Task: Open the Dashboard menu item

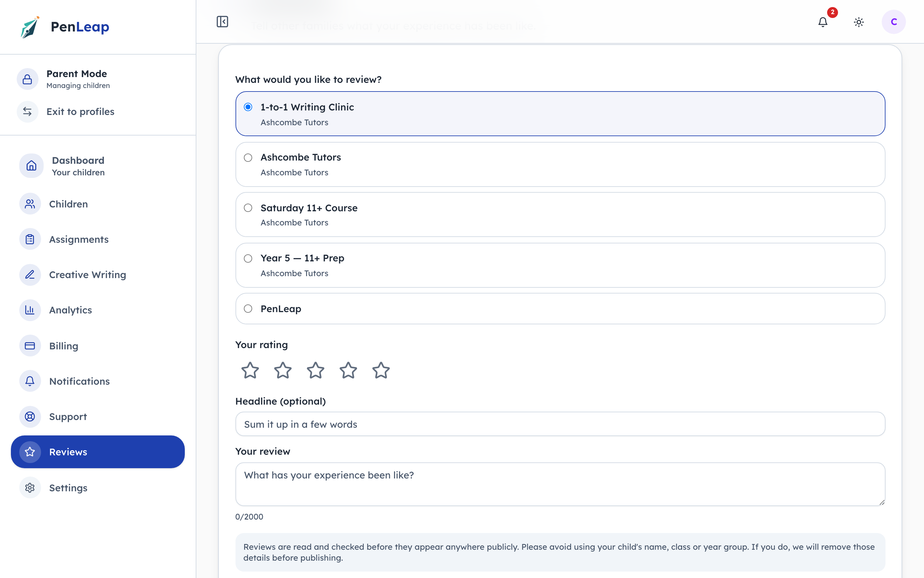Action: tap(98, 166)
